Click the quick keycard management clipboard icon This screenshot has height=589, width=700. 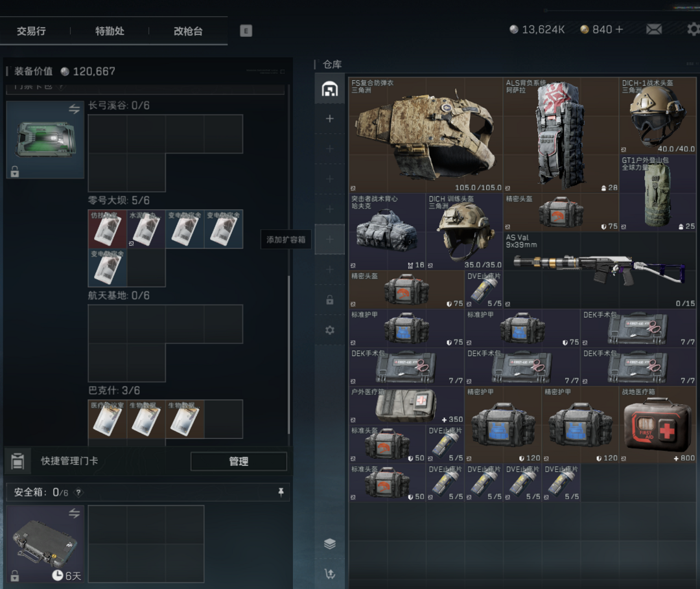click(x=17, y=461)
